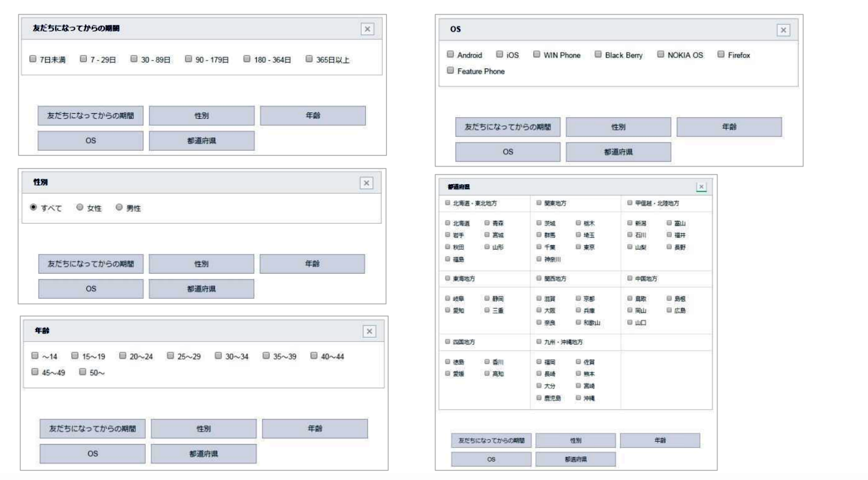Viewport: 868px width, 480px height.
Task: Enable the 35～39 age checkbox
Action: coord(266,356)
